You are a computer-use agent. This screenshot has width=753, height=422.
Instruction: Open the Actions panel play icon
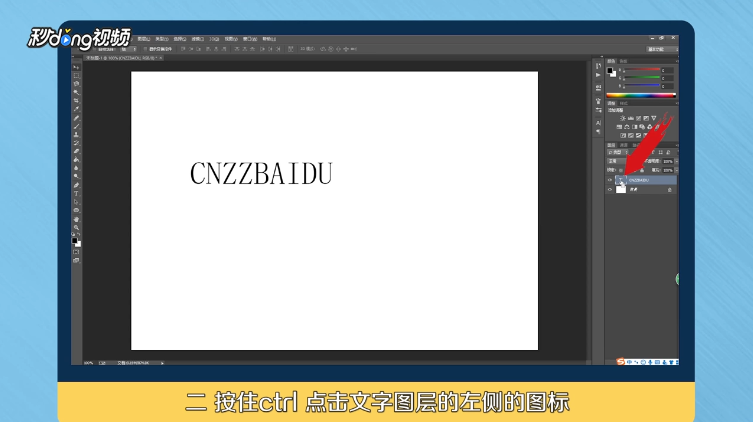598,75
